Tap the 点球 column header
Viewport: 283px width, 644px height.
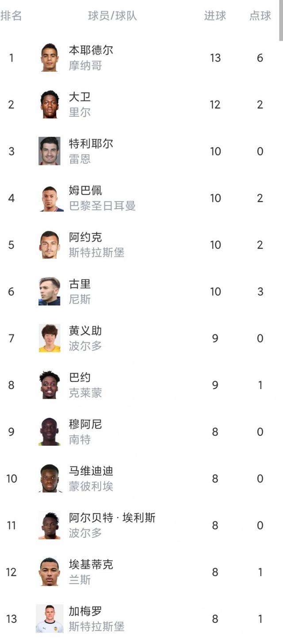260,16
